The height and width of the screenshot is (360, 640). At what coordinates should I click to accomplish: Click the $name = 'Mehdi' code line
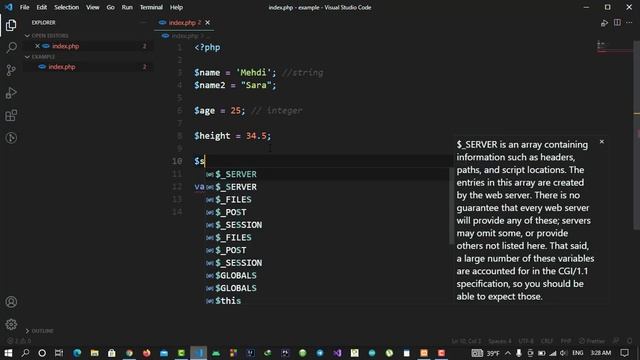pos(235,73)
